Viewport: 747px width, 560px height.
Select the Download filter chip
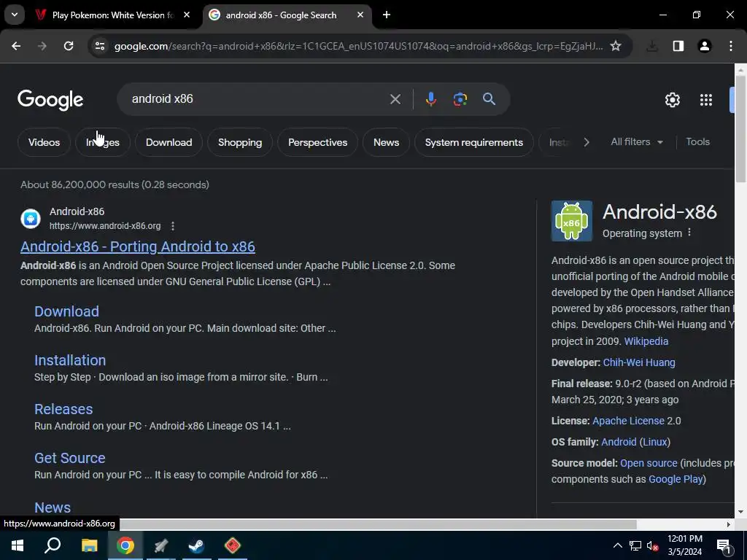169,142
